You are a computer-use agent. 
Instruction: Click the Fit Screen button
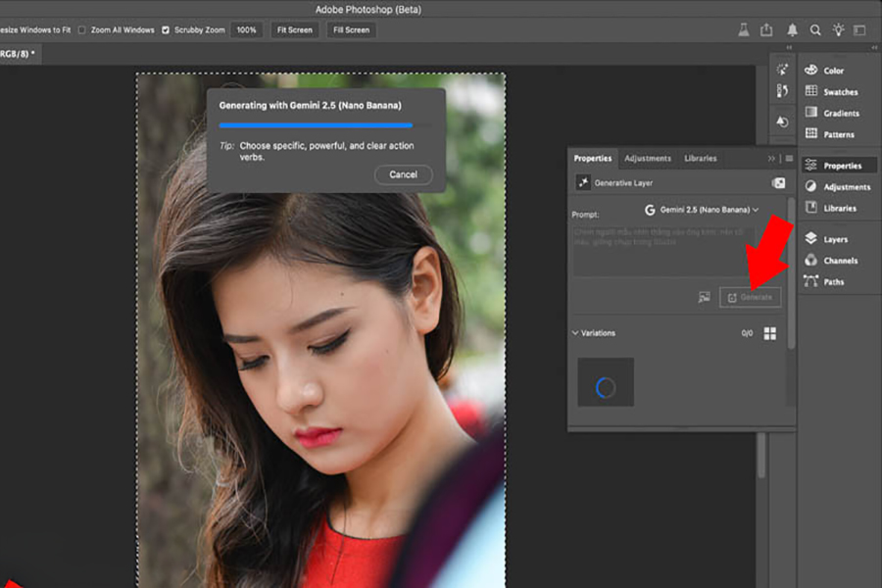coord(295,30)
